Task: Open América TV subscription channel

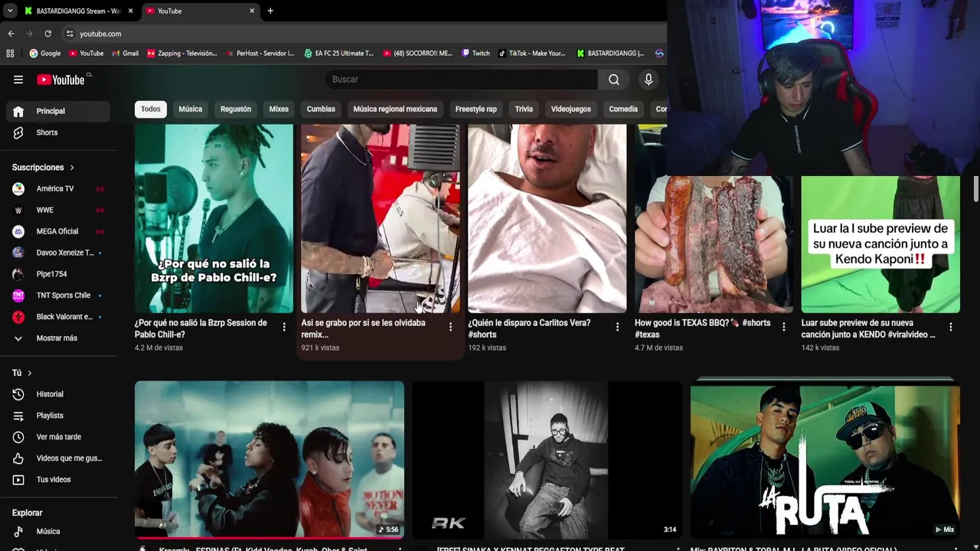Action: 58,188
